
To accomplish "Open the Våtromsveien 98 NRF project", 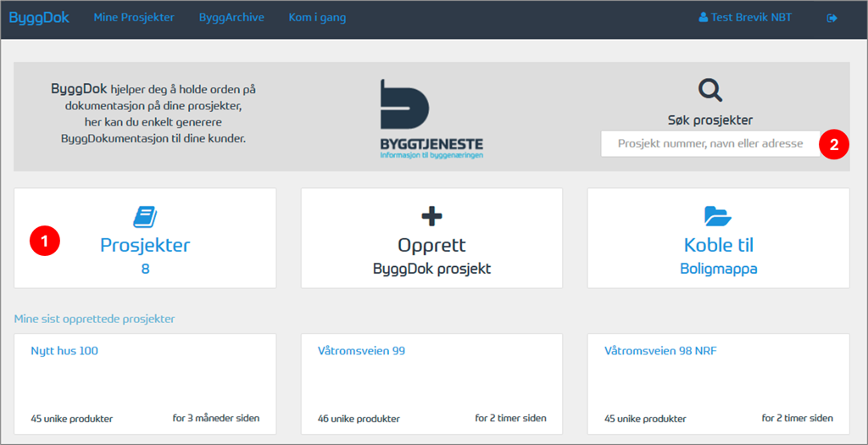I will coord(661,351).
